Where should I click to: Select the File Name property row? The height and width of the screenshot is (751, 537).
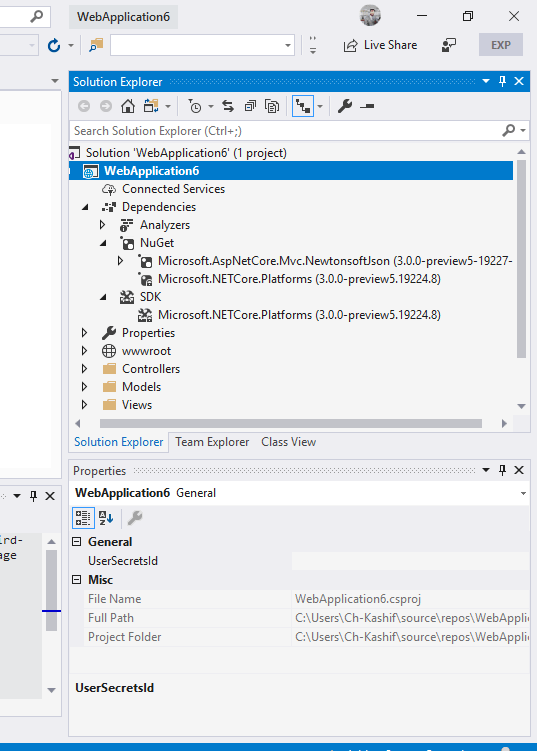[307, 599]
